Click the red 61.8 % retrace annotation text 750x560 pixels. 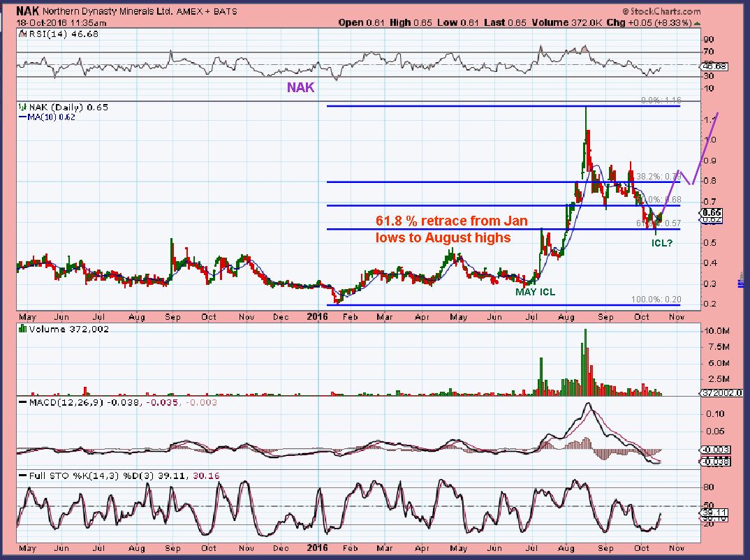(x=452, y=229)
